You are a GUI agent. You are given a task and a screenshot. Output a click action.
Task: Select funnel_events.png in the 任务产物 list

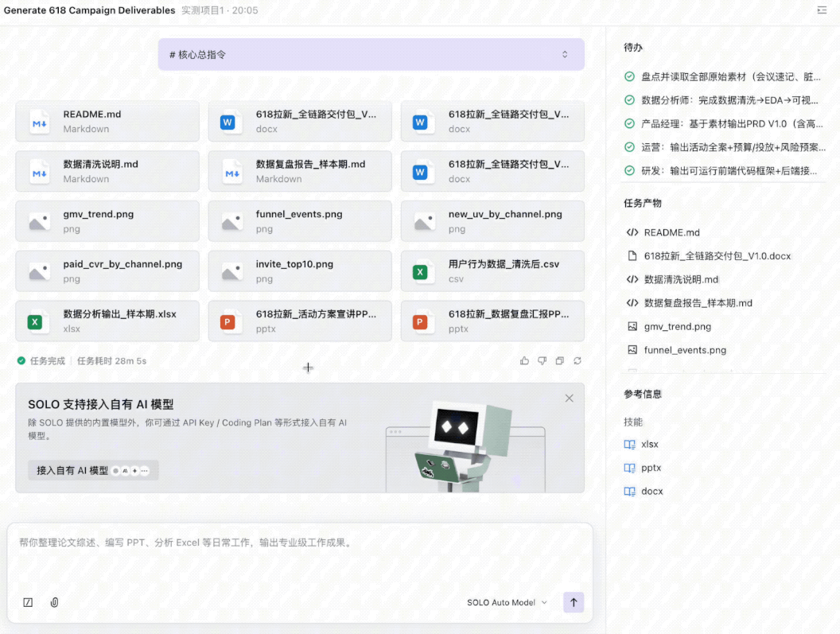click(x=684, y=350)
